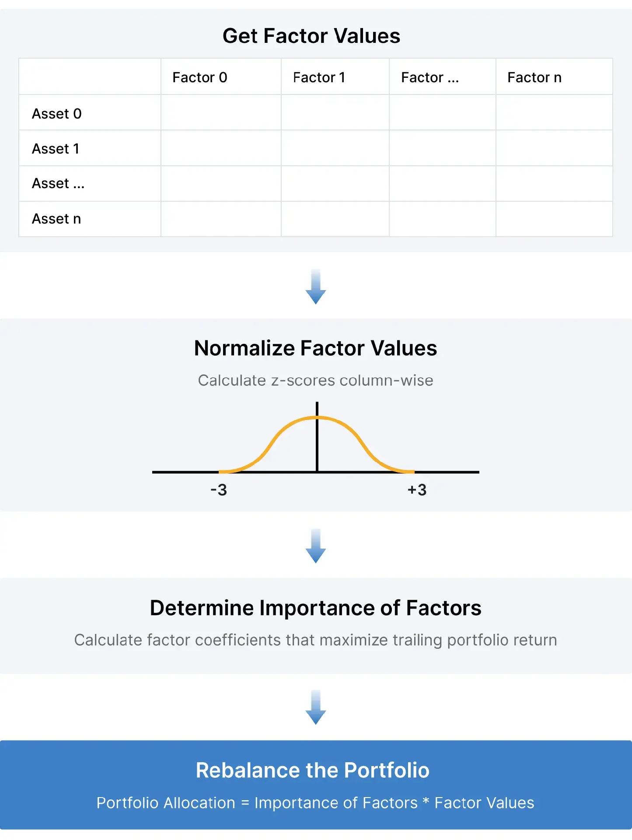632x840 pixels.
Task: Click the Asset n row label
Action: point(56,219)
